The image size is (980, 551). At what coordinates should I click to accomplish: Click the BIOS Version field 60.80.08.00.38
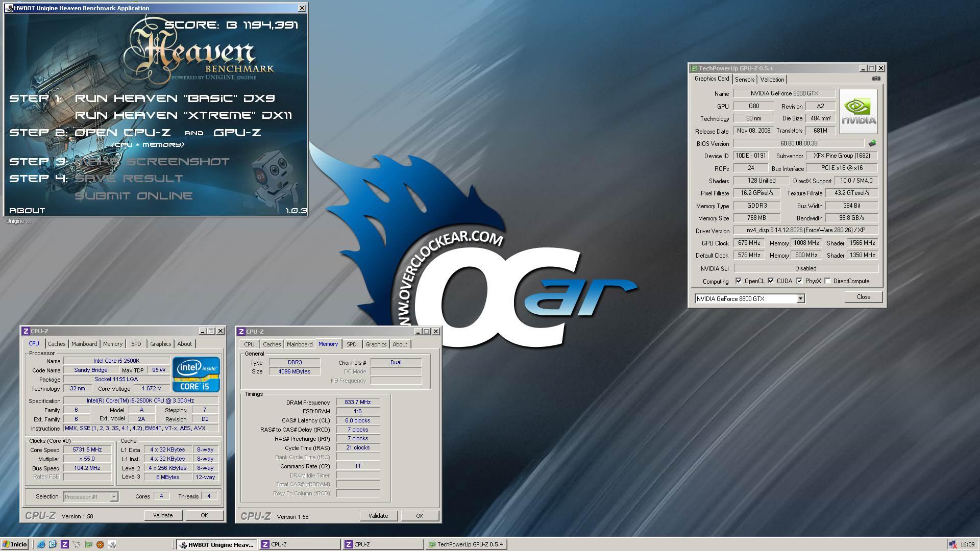pos(799,143)
